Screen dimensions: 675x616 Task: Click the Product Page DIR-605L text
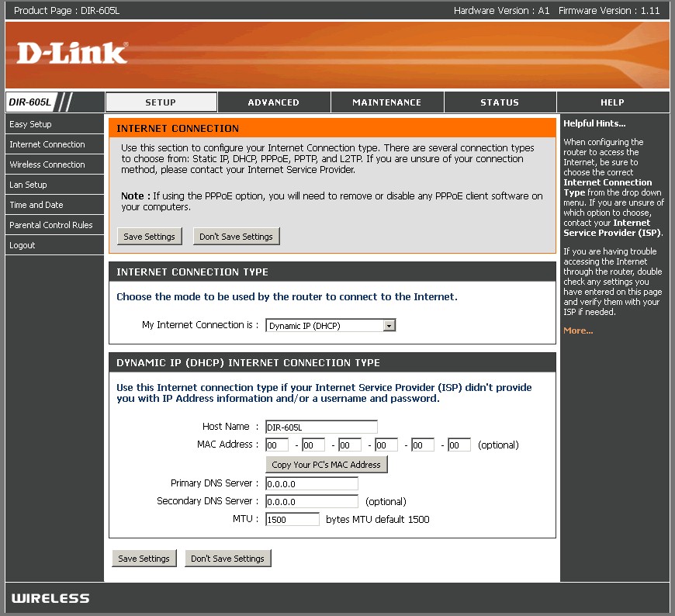(x=67, y=10)
